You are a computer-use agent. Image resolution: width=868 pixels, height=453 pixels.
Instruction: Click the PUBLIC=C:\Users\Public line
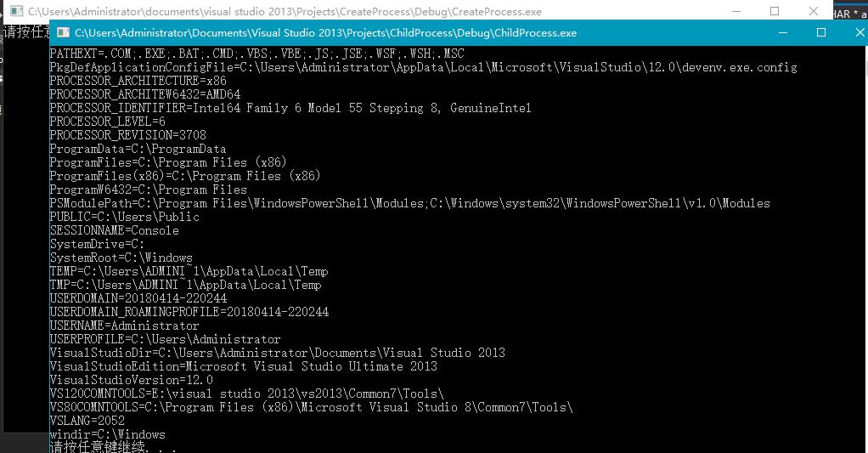tap(125, 217)
